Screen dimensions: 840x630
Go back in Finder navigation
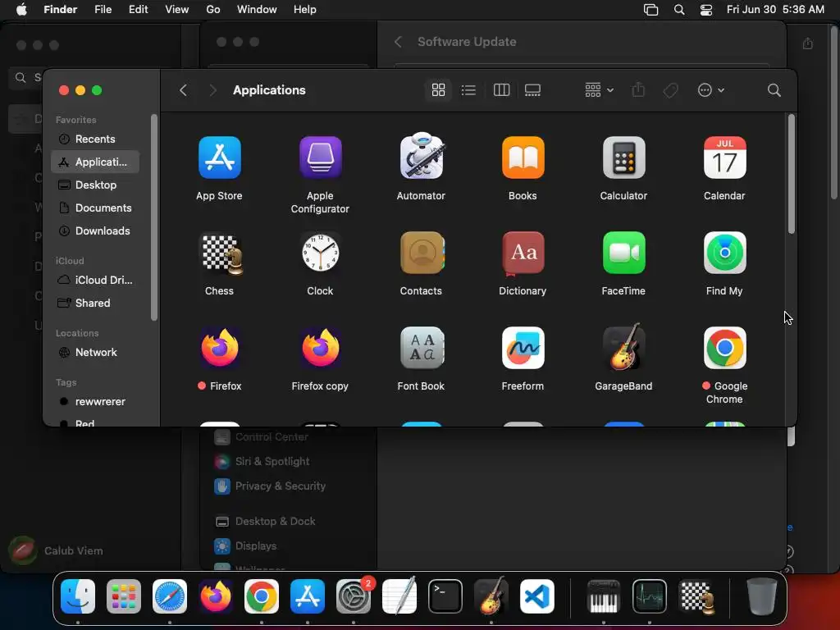click(183, 90)
